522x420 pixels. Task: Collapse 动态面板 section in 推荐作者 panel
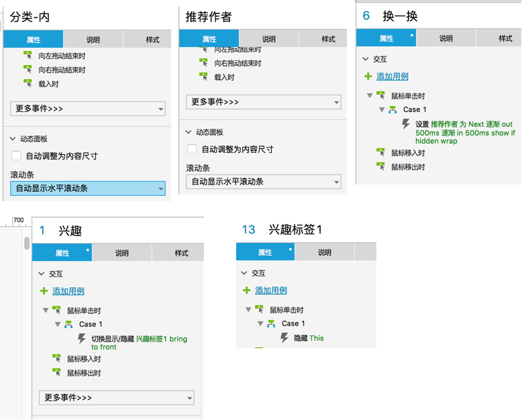[189, 132]
